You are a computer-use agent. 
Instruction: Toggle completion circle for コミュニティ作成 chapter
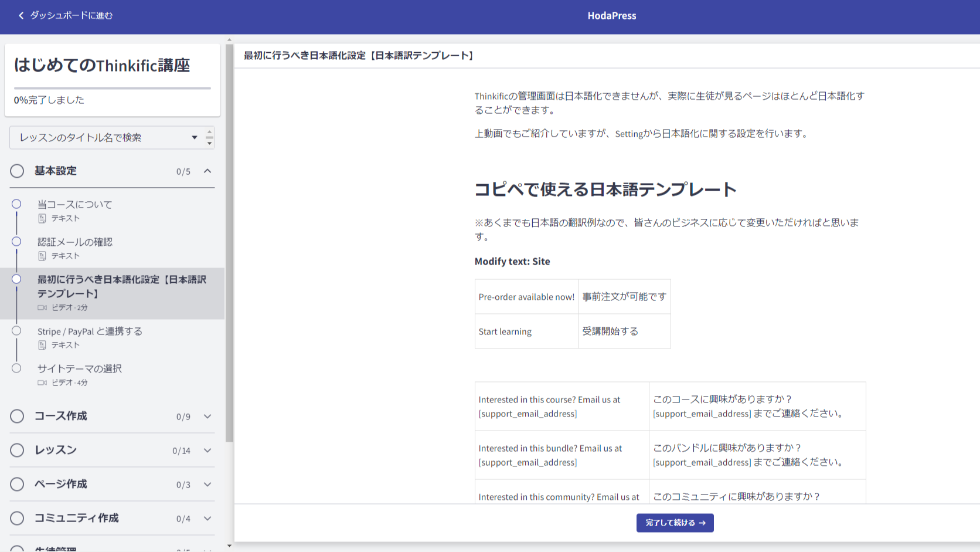click(x=17, y=518)
